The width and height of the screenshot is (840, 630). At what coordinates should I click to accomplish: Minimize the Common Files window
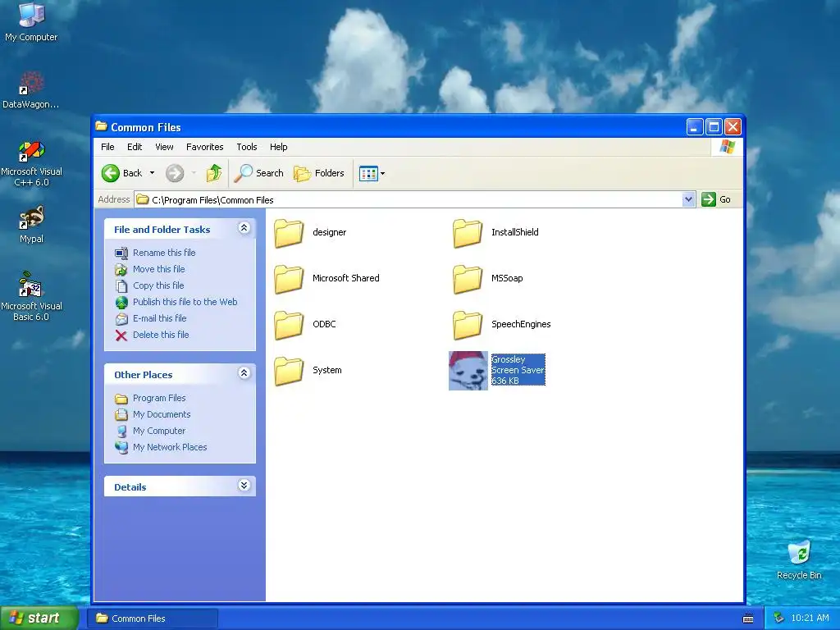pos(694,127)
